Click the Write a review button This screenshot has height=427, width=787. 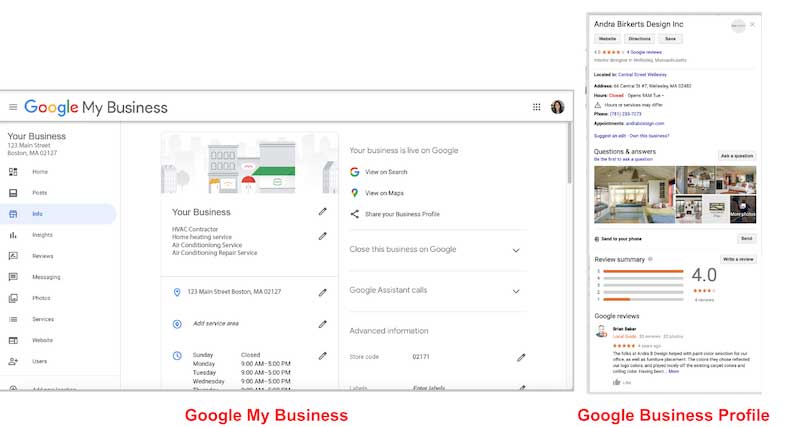pos(738,259)
